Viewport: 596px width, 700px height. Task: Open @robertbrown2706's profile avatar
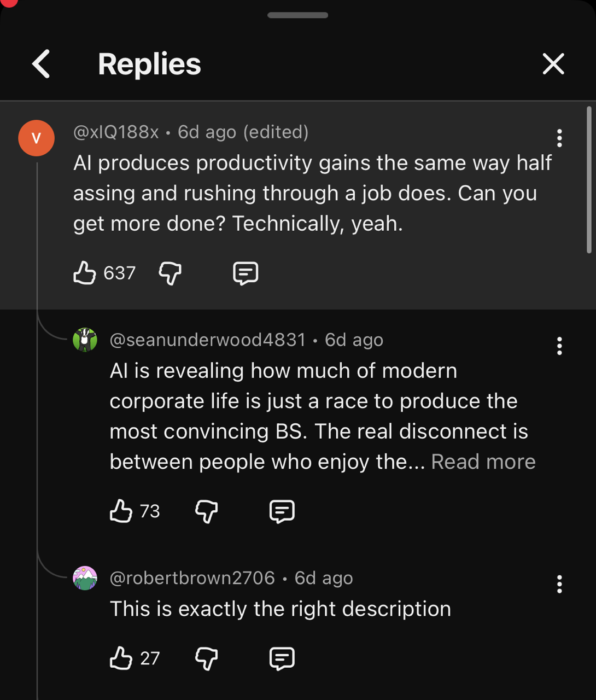click(85, 578)
